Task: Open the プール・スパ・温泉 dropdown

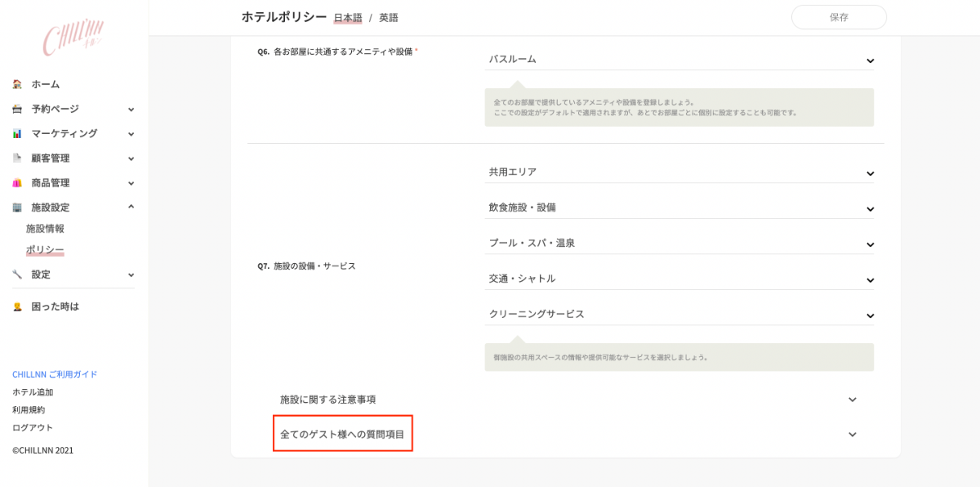Action: (x=679, y=243)
